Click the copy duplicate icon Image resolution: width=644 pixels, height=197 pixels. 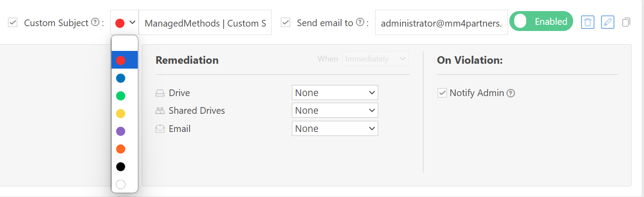[x=626, y=22]
